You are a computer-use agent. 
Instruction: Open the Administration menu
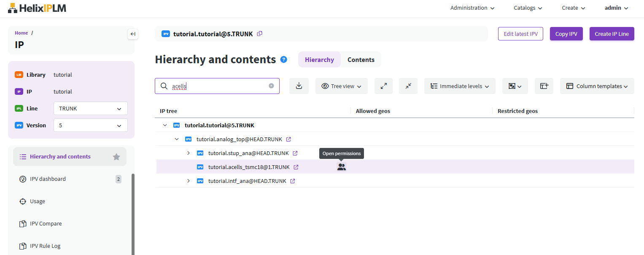point(472,8)
